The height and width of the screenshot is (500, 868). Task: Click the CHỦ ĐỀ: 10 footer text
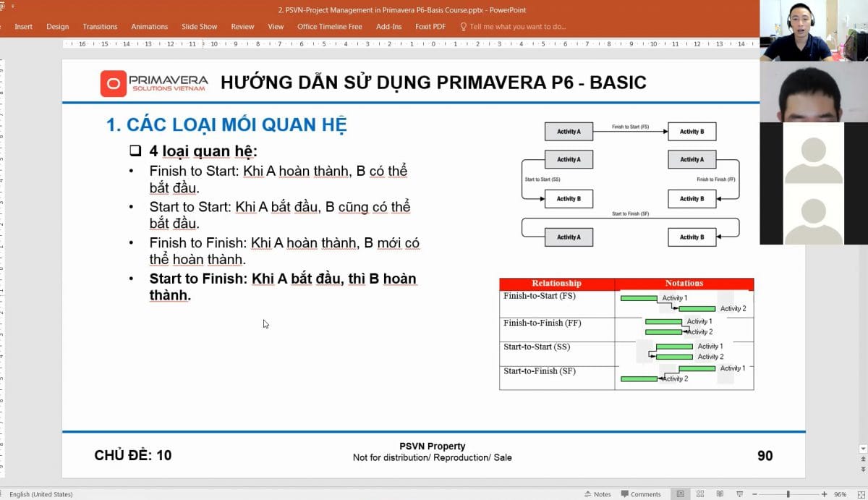point(133,455)
